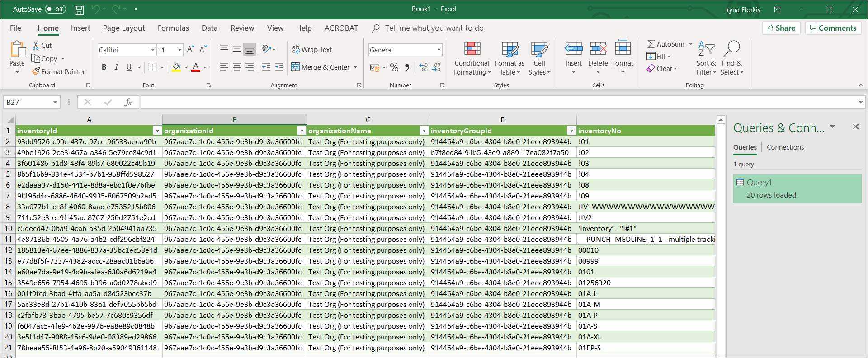Click the Percent Style icon
Viewport: 868px width, 358px height.
394,68
